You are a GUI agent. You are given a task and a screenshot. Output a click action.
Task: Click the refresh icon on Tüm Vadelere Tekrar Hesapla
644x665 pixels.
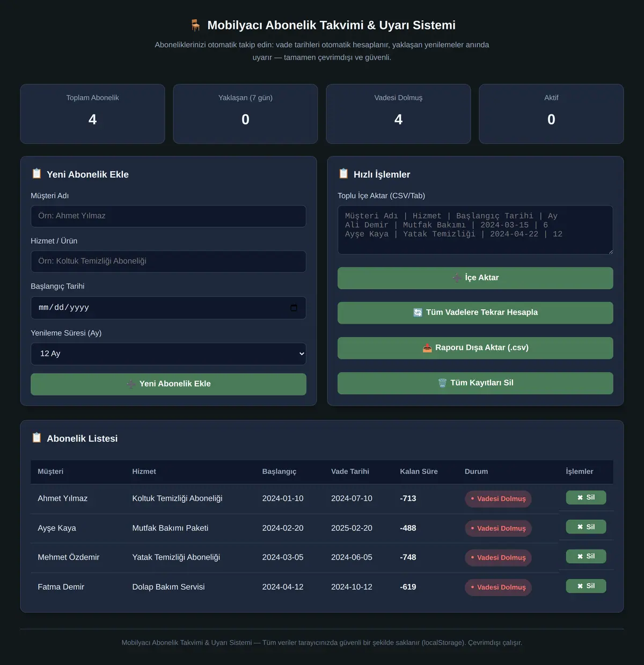point(418,312)
